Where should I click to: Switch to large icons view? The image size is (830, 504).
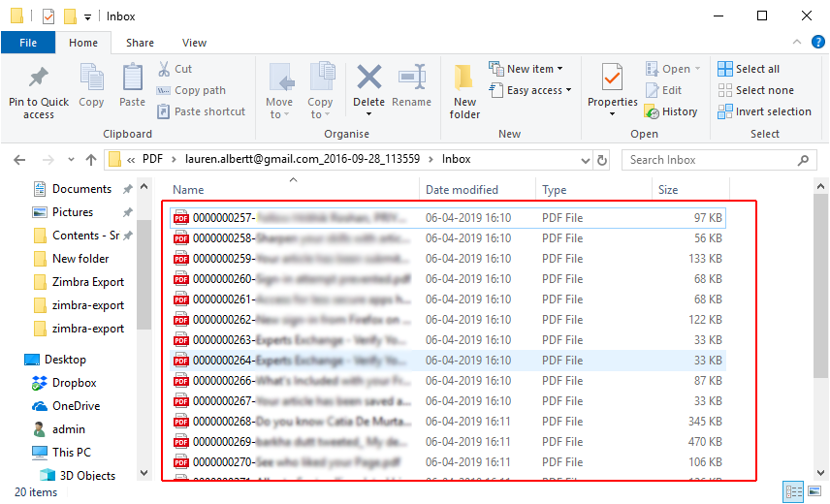click(815, 492)
